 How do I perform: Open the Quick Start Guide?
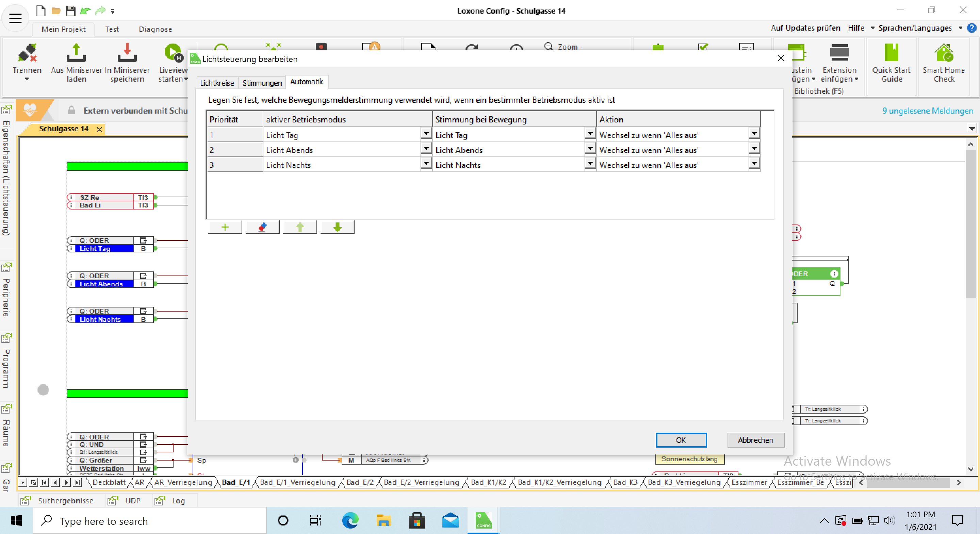891,63
